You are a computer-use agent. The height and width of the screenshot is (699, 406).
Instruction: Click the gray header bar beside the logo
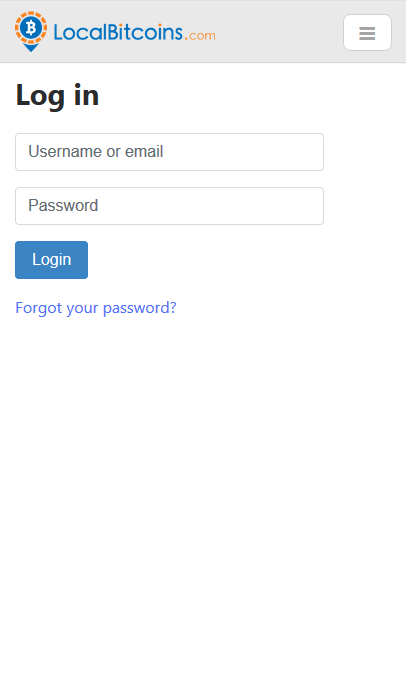click(x=279, y=31)
